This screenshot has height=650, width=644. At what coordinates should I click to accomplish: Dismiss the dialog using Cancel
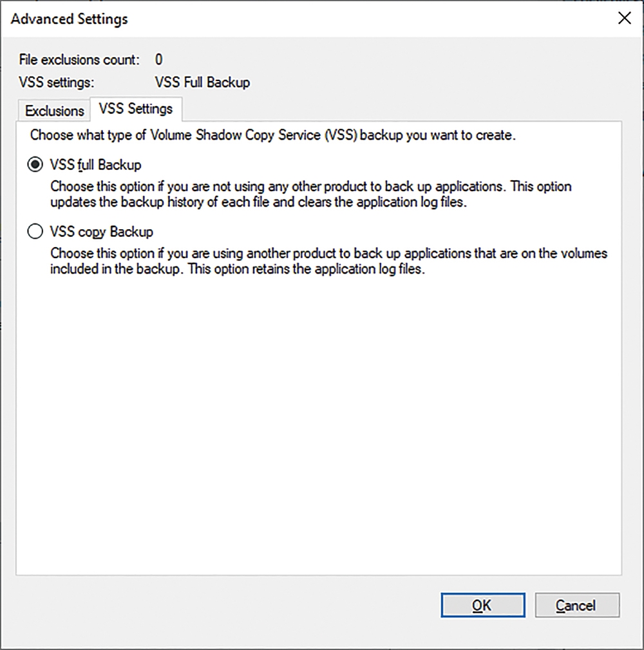click(577, 605)
